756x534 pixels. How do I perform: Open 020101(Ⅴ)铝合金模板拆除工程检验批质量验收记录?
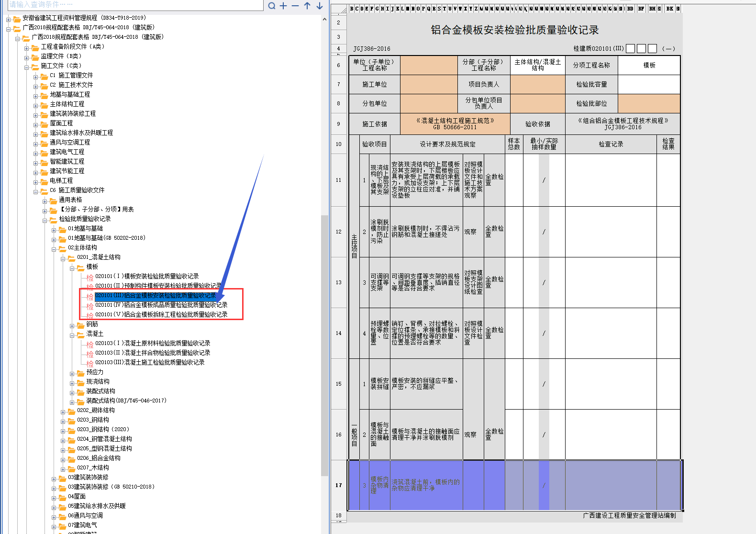pos(161,314)
